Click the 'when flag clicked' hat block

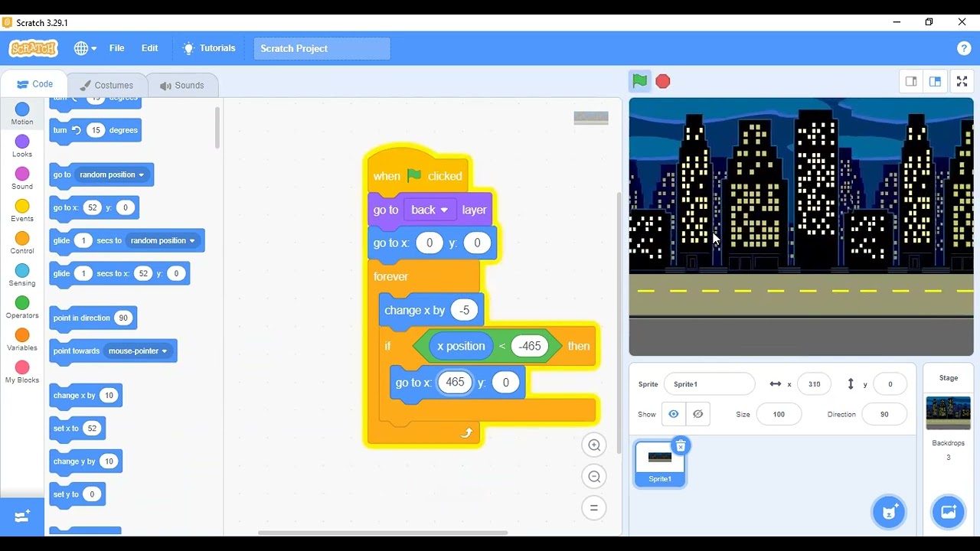pyautogui.click(x=418, y=176)
